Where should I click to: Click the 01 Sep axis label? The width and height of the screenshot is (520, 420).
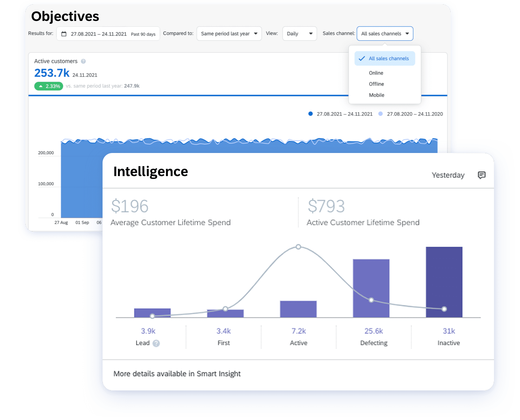point(82,223)
